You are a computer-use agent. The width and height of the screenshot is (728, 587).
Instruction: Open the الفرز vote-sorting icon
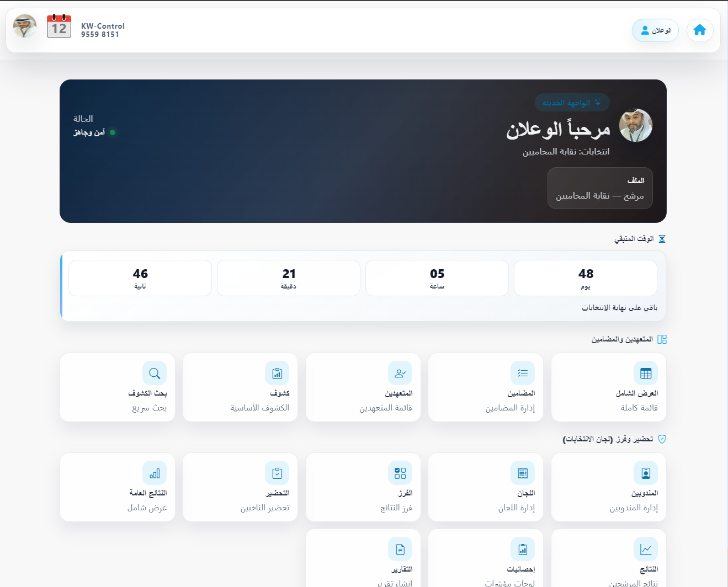(x=400, y=473)
